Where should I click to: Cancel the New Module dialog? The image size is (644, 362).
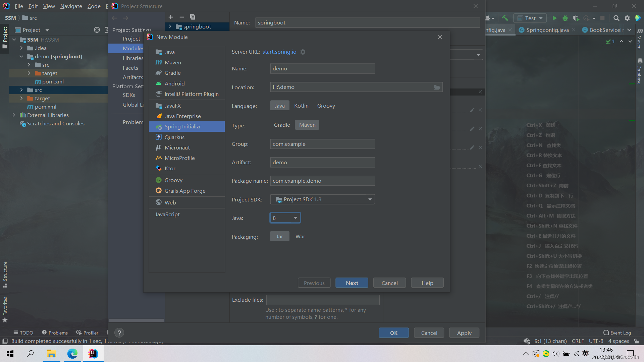click(x=389, y=283)
